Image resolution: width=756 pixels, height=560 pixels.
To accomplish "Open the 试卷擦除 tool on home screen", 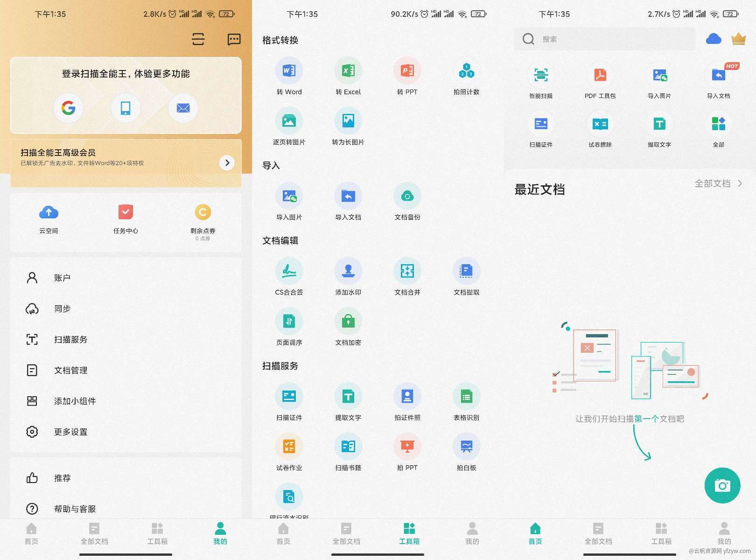I will click(600, 129).
